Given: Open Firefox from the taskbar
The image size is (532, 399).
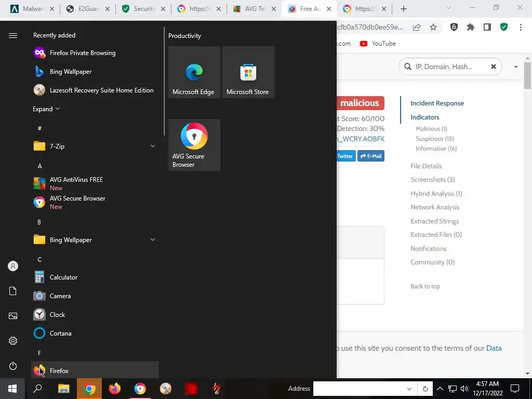Looking at the screenshot, I should coord(115,389).
